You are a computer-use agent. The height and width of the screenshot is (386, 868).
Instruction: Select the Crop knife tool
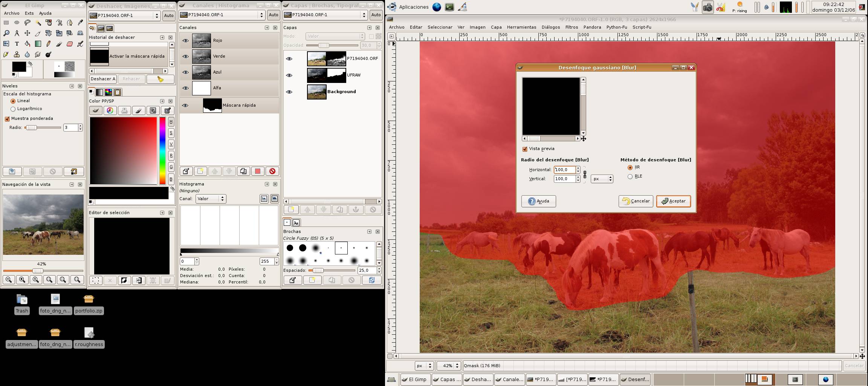tap(38, 33)
